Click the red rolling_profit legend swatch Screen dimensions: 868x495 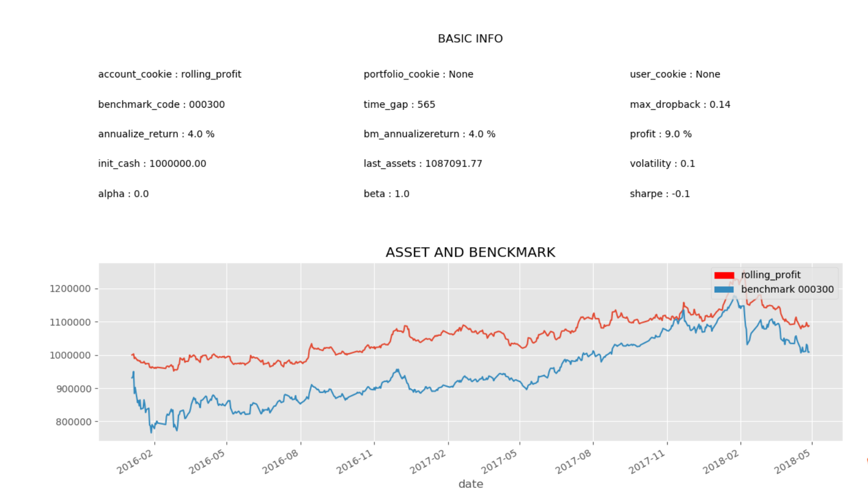pos(724,275)
